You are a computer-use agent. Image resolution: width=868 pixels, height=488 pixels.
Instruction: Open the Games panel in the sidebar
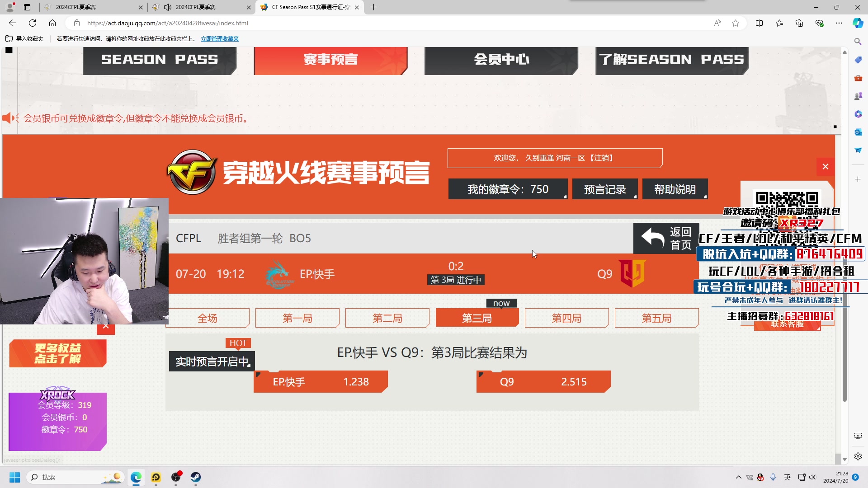coord(858,96)
